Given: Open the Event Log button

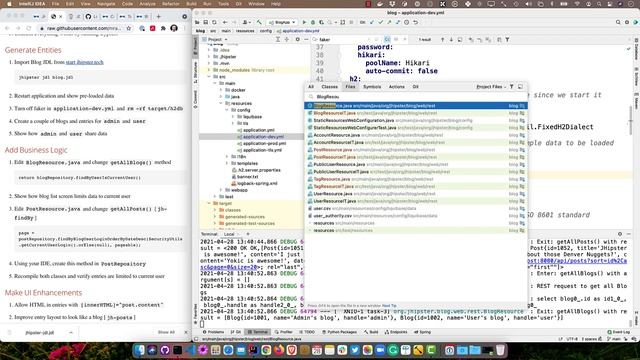Looking at the screenshot, I should (x=618, y=332).
